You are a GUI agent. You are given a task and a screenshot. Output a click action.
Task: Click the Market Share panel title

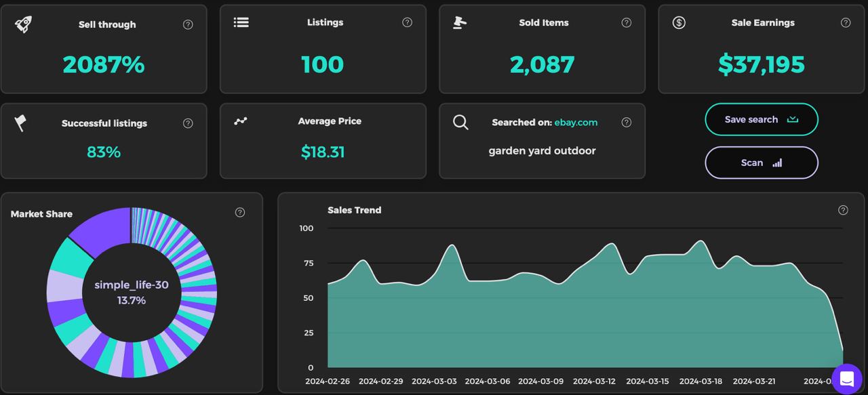click(x=41, y=214)
